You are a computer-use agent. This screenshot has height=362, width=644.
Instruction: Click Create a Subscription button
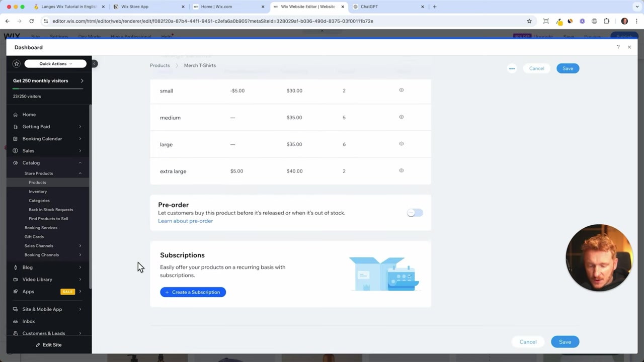pyautogui.click(x=193, y=292)
